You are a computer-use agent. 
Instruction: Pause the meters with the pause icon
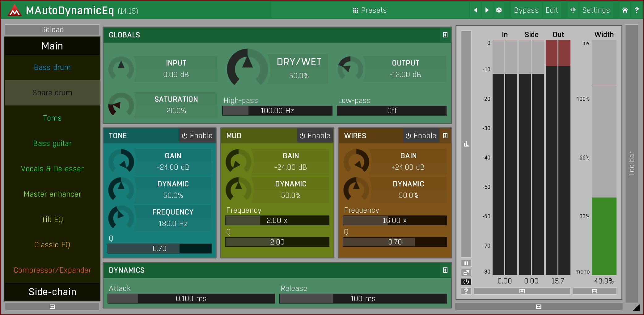466,263
